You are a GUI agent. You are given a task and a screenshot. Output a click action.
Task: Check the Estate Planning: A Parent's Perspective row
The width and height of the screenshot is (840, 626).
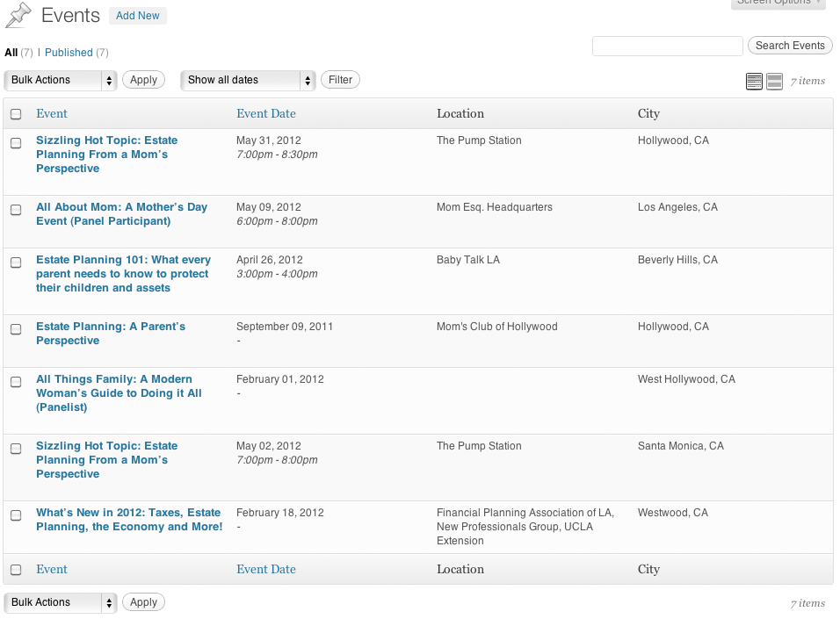(16, 329)
